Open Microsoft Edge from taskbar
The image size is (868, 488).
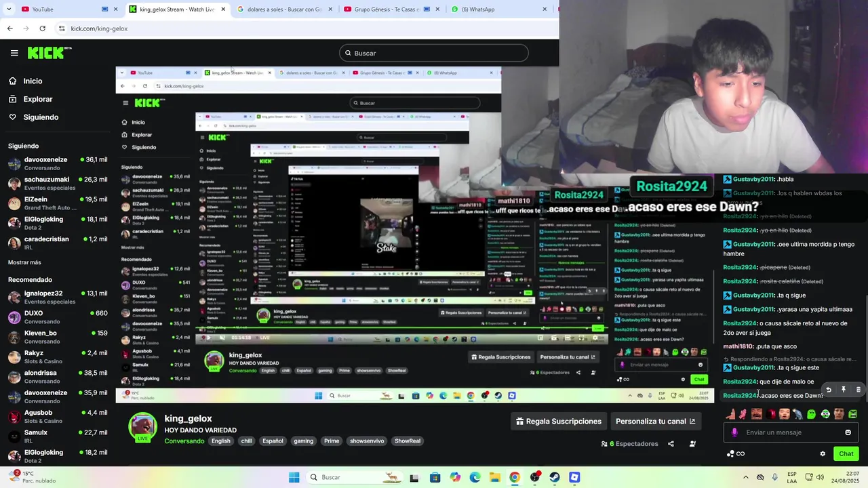[475, 477]
